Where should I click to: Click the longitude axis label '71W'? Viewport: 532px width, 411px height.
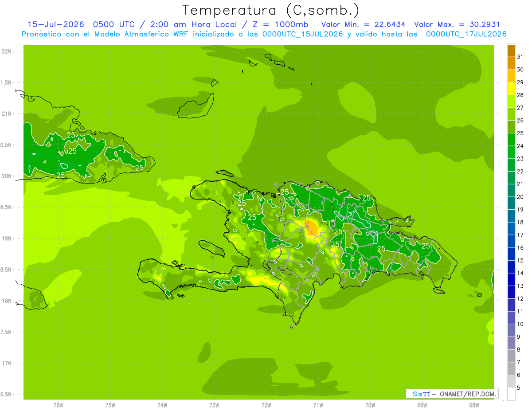coord(318,405)
